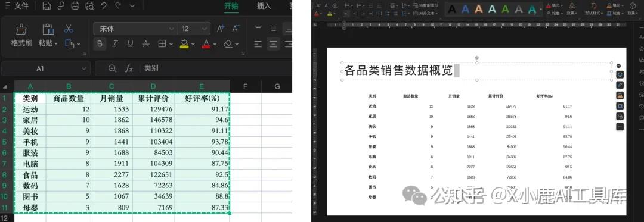This screenshot has height=222, width=644.
Task: Click 电脑 in the slide table
Action: pyautogui.click(x=372, y=157)
